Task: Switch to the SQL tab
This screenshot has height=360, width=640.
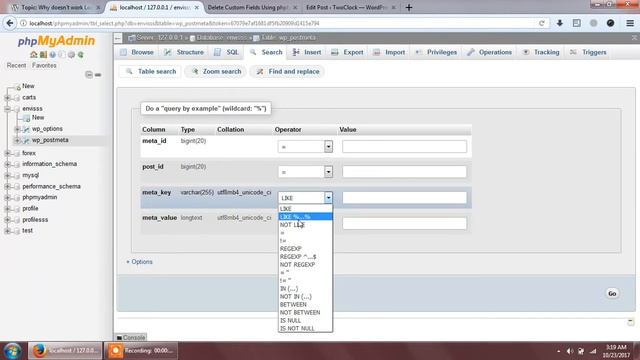Action: coord(227,52)
